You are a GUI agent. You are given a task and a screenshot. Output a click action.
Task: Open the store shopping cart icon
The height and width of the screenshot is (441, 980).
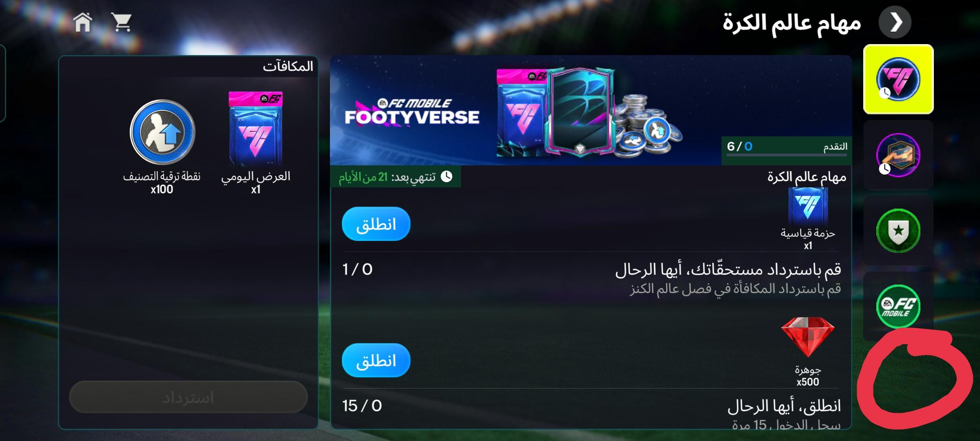point(122,22)
